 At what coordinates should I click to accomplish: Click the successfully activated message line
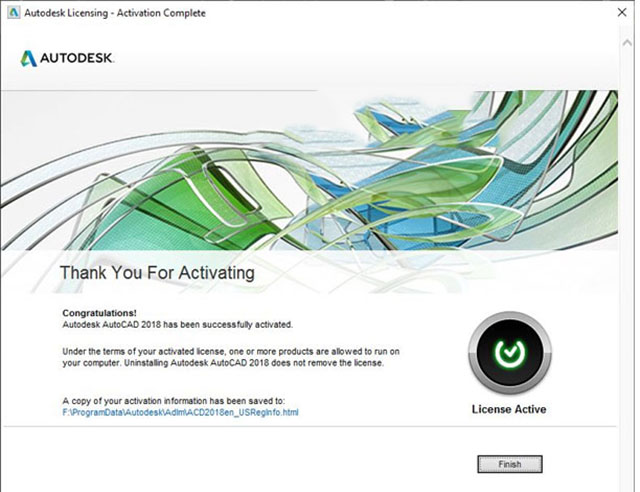click(x=177, y=325)
